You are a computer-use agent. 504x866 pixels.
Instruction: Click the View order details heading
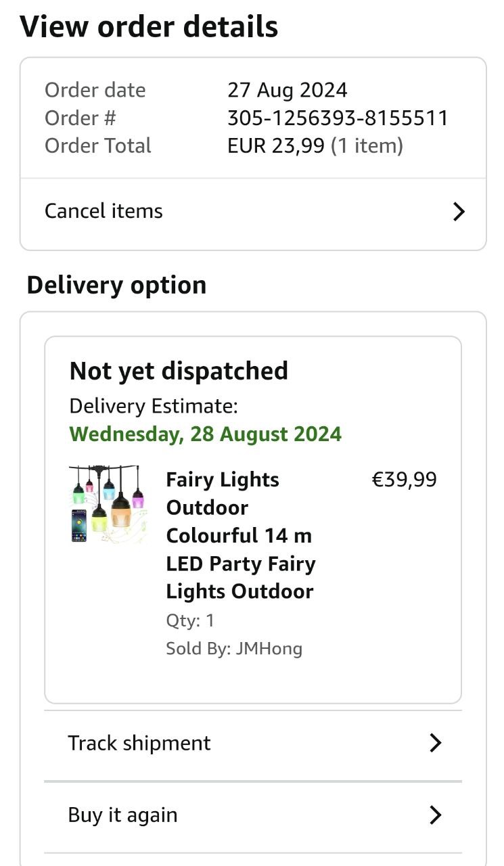tap(149, 26)
